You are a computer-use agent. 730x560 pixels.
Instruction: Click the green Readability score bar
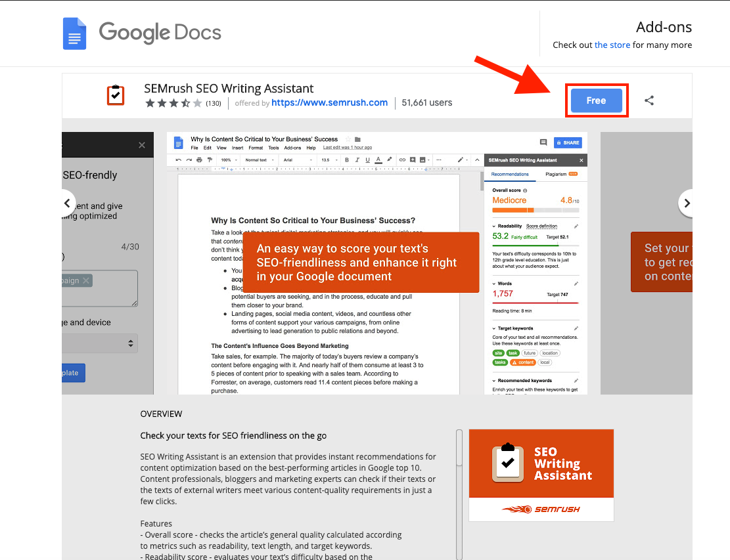coord(536,245)
